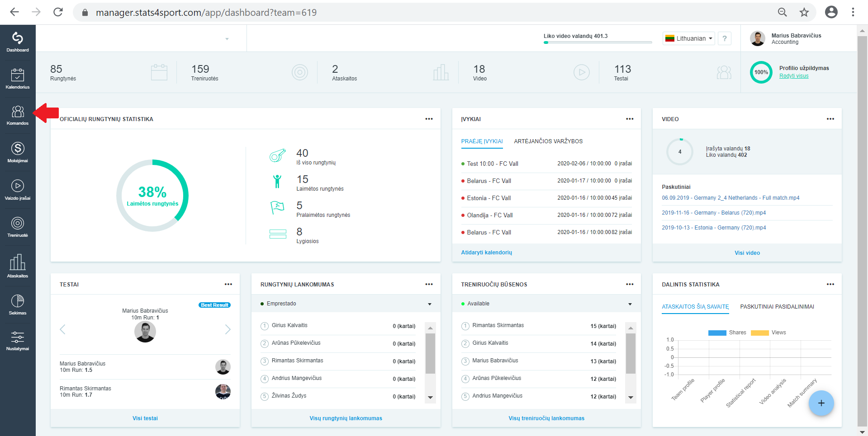868x436 pixels.
Task: Click the Atidaryti kalendorių link
Action: [x=486, y=253]
